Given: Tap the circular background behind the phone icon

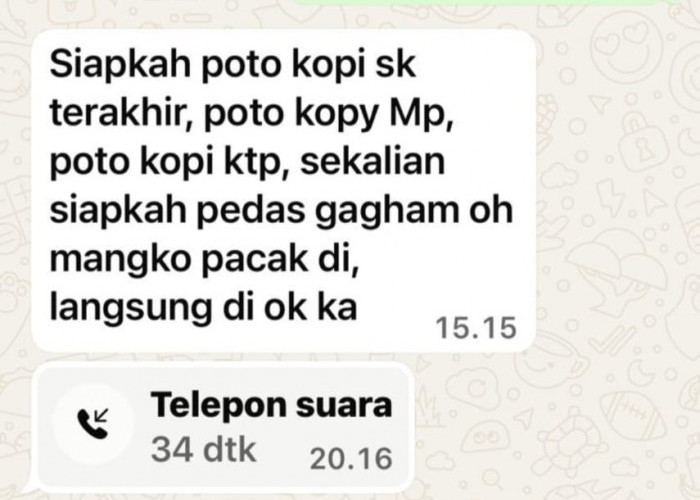Looking at the screenshot, I should point(93,423).
